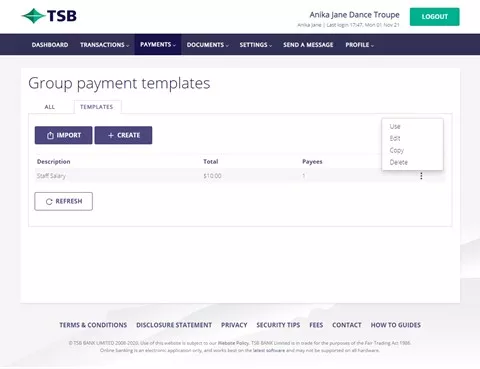Create a new group payment template
This screenshot has height=369, width=480.
[123, 135]
